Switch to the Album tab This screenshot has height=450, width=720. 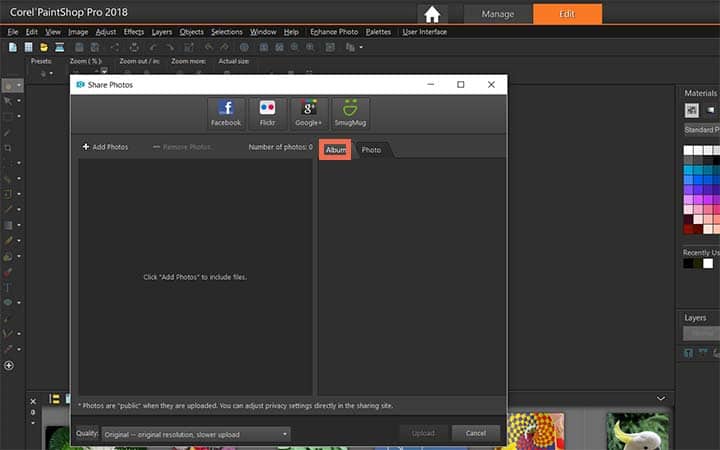click(336, 150)
